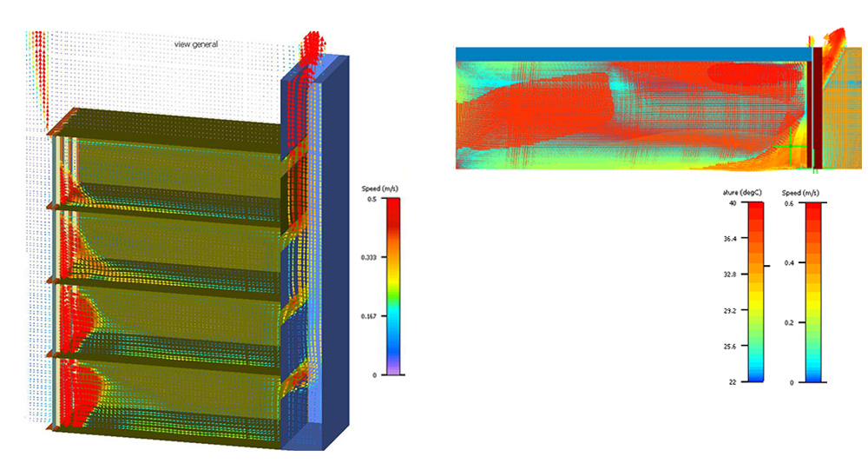Click the marker tick beside the temperature colorbar
868x470 pixels.
pyautogui.click(x=767, y=267)
